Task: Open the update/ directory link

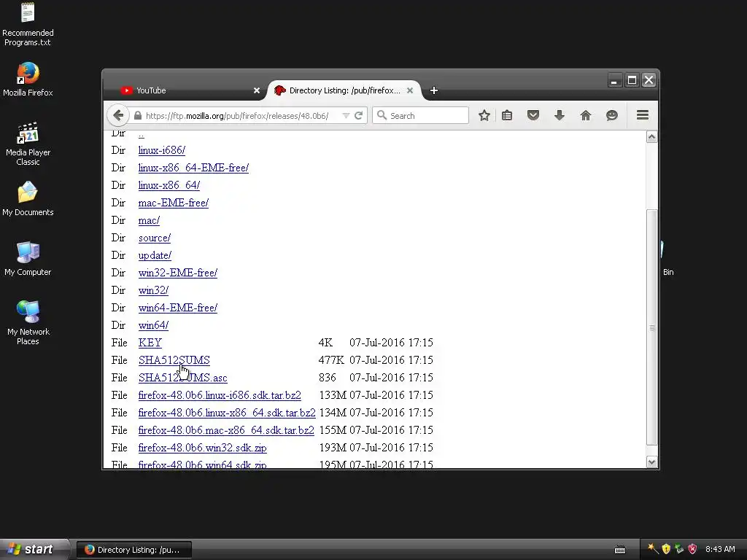Action: click(155, 256)
